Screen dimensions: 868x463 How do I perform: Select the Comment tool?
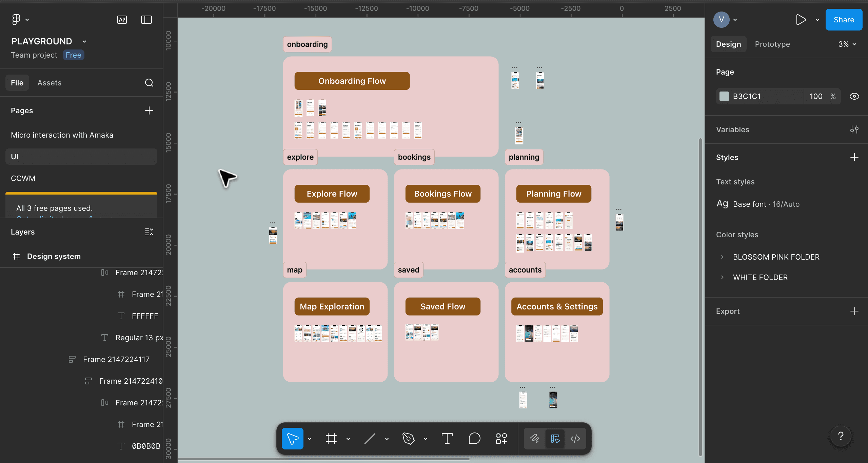pyautogui.click(x=474, y=439)
